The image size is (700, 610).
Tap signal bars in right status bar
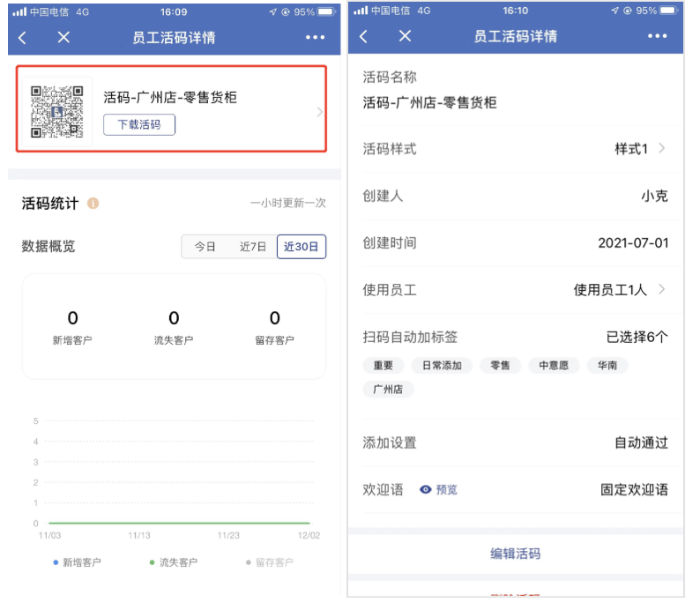click(x=360, y=11)
